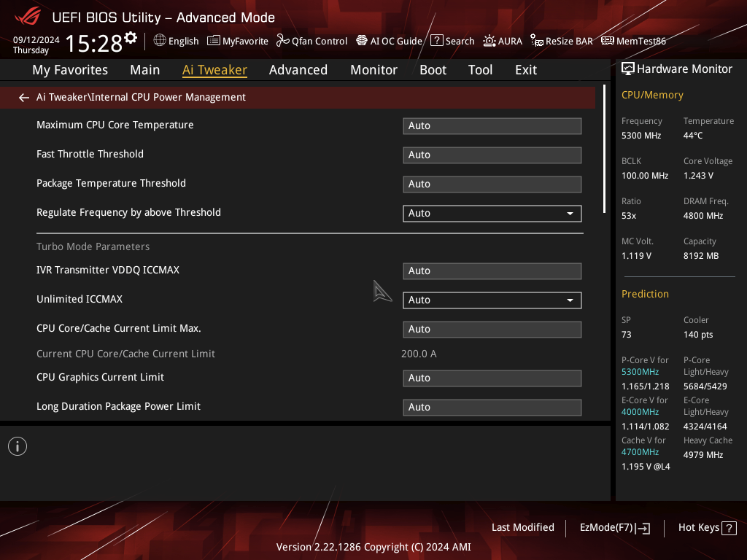Viewport: 747px width, 560px height.
Task: Go back using the arrow beside Ai Tweaker path
Action: 24,98
